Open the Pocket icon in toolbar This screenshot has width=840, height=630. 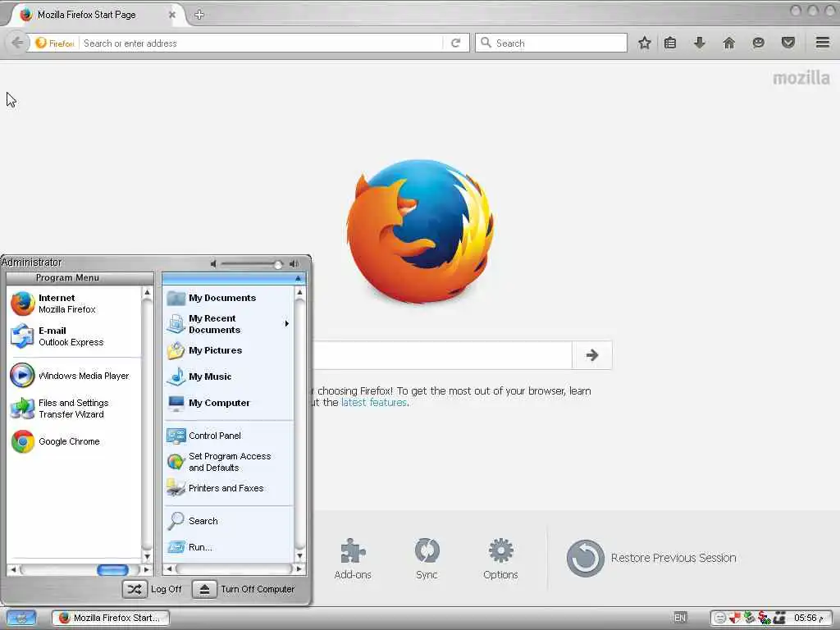(x=787, y=43)
